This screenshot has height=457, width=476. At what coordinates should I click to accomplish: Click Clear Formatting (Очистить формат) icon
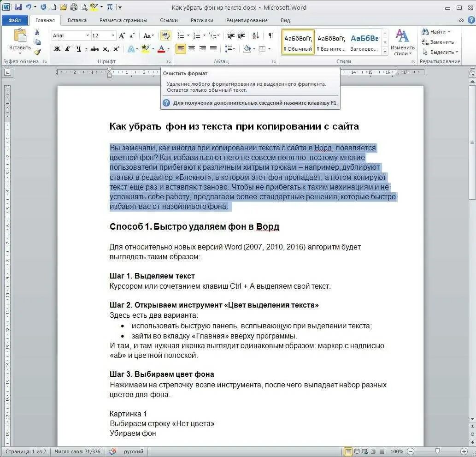(165, 36)
